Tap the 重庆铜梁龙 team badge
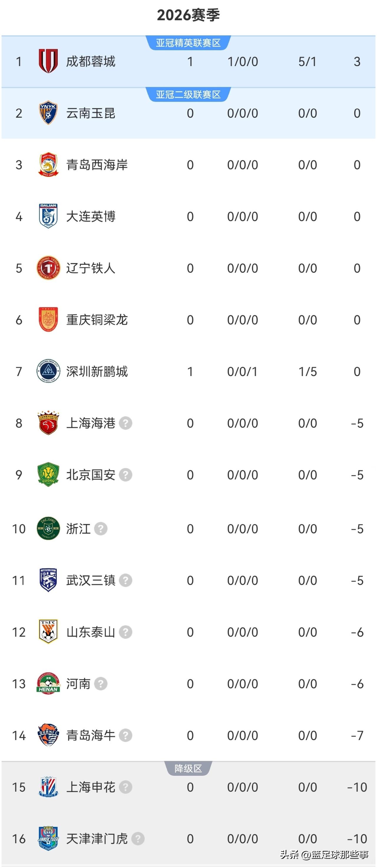 coord(48,320)
